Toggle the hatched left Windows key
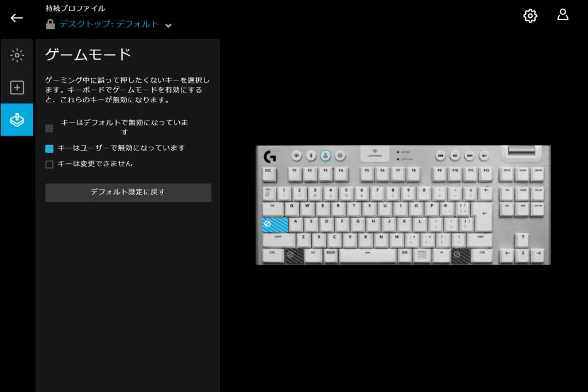588x392 pixels. tap(293, 256)
